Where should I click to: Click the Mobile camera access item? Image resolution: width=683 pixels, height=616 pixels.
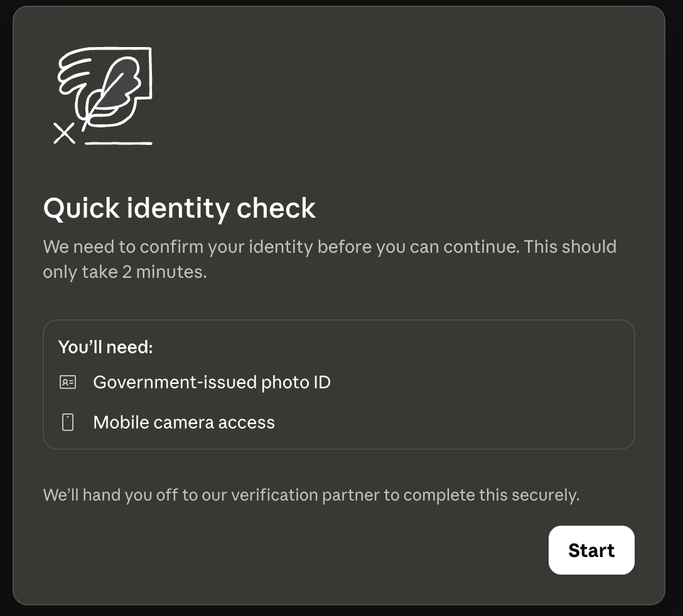167,422
